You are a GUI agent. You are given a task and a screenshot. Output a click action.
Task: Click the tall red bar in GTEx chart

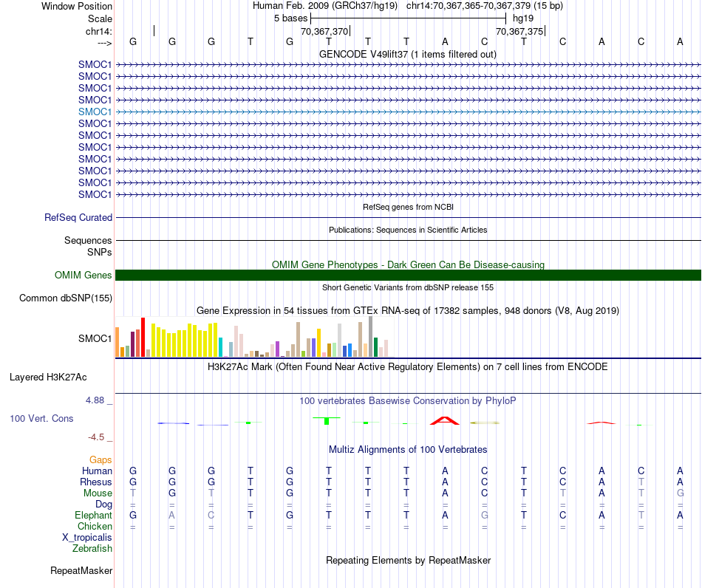pyautogui.click(x=143, y=338)
